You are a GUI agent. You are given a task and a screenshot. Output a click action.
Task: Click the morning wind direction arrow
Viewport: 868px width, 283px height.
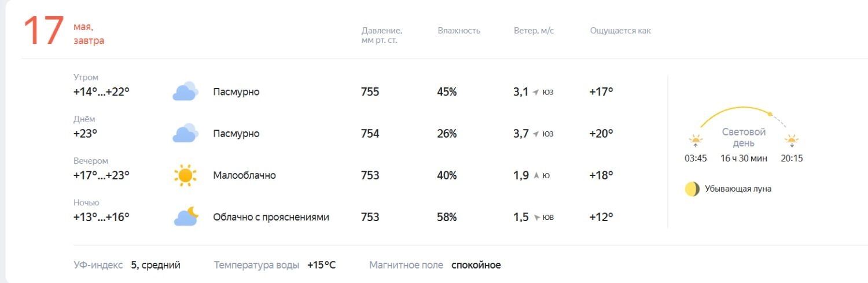[x=536, y=92]
